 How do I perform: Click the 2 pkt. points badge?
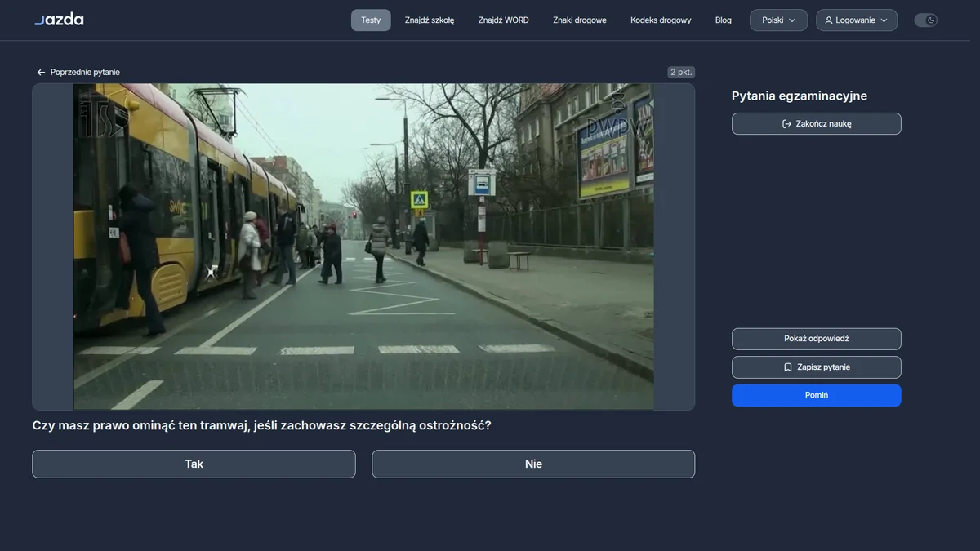[x=681, y=73]
